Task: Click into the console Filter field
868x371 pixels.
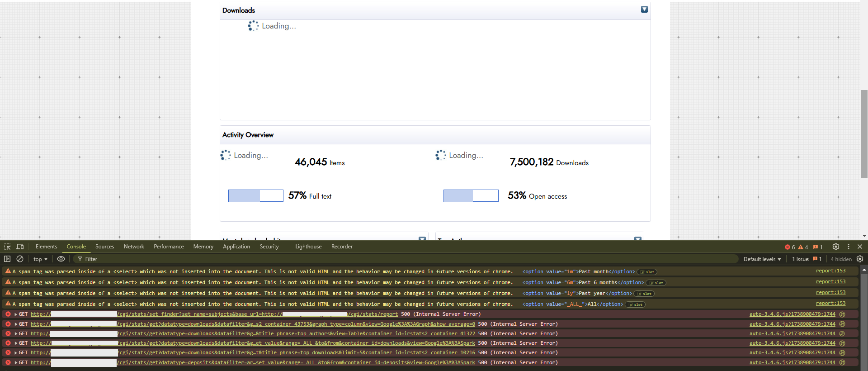Action: tap(181, 259)
